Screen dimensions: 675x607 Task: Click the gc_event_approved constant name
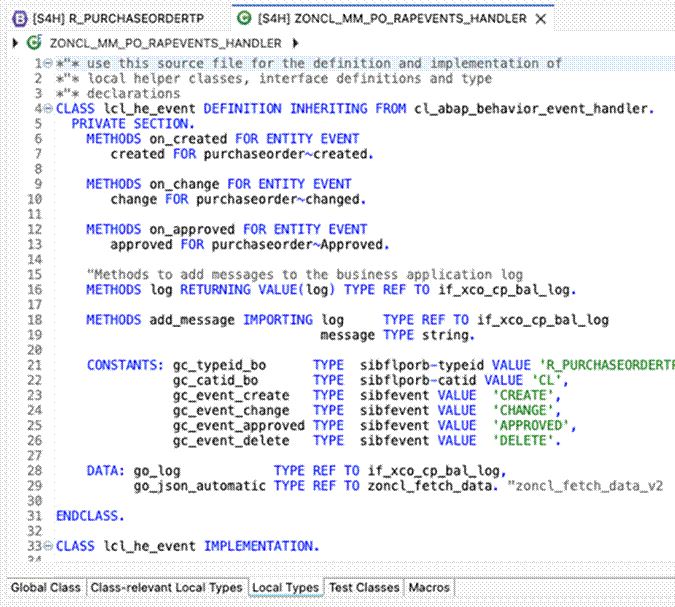238,425
